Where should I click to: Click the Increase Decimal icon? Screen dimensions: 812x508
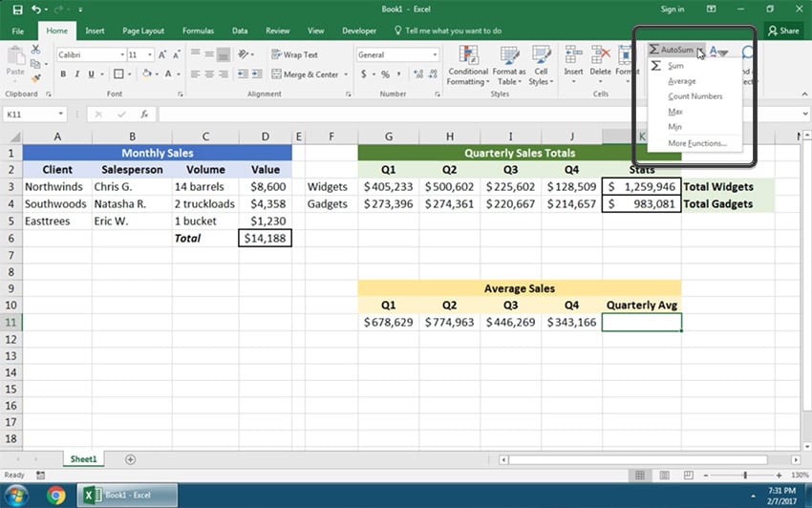(418, 74)
